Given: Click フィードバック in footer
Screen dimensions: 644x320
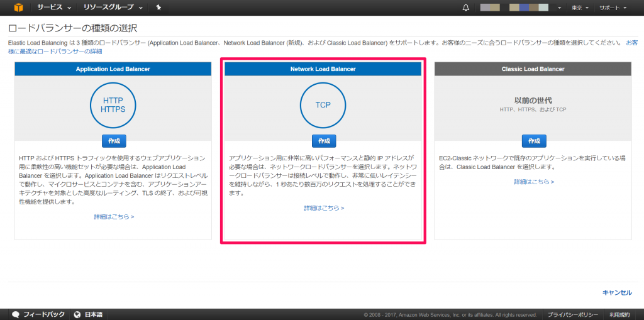Looking at the screenshot, I should click(44, 315).
